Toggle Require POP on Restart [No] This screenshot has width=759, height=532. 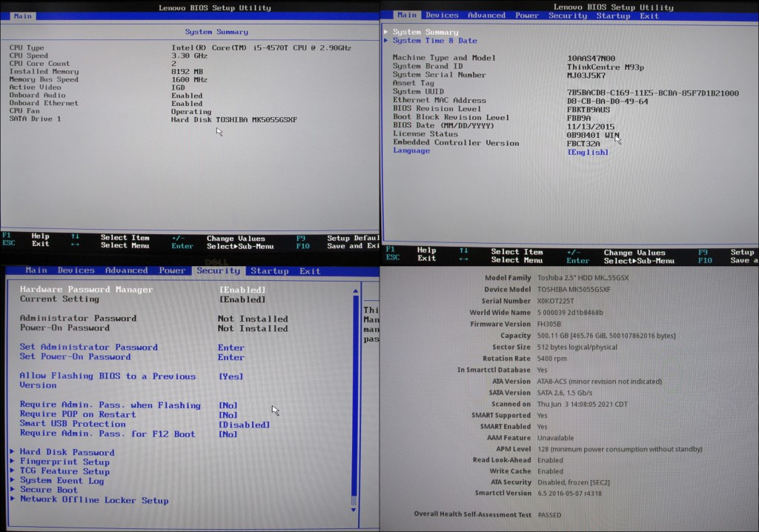click(228, 416)
